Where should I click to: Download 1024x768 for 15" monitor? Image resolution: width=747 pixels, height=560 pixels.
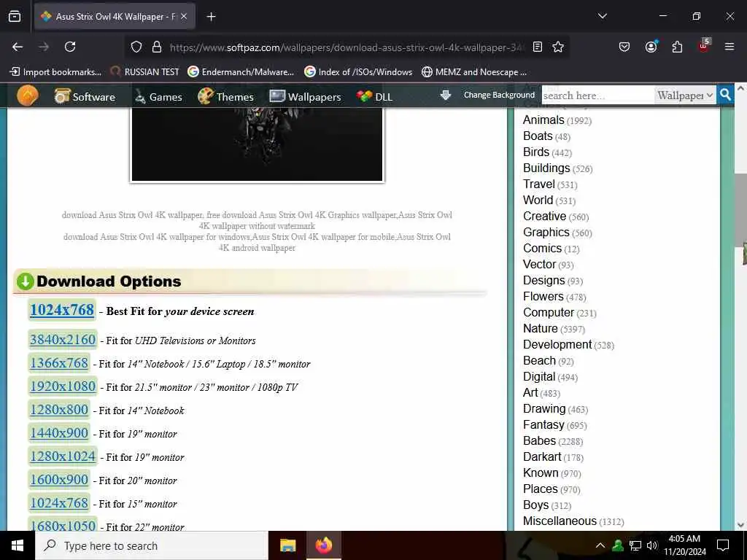point(59,503)
